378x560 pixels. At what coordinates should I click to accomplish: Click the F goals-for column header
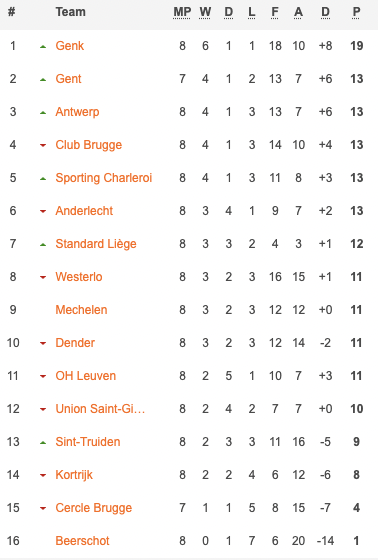click(275, 12)
